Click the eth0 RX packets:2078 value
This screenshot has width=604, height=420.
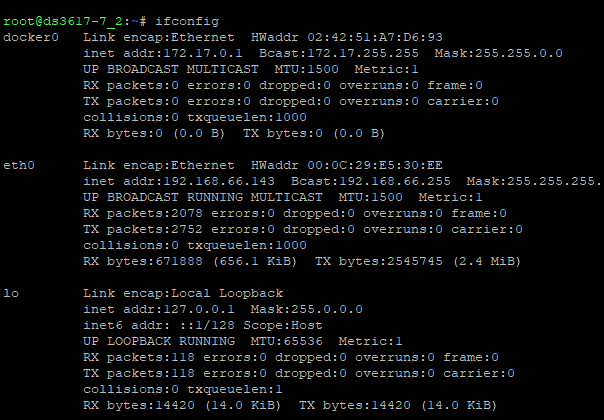tap(143, 213)
